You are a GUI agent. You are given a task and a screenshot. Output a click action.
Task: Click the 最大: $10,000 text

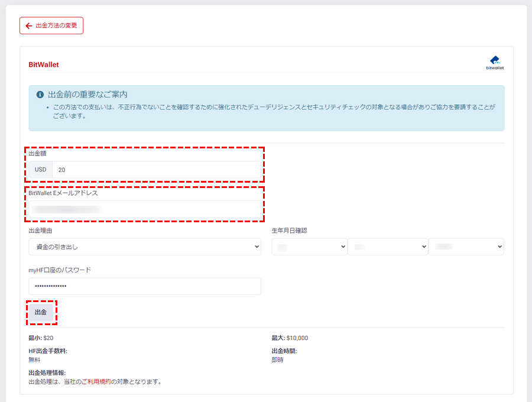[290, 338]
